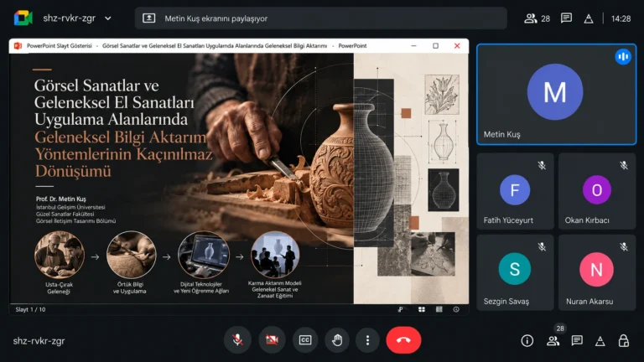Open chat icon in top bar
Screen dimensions: 644x362
[566, 18]
